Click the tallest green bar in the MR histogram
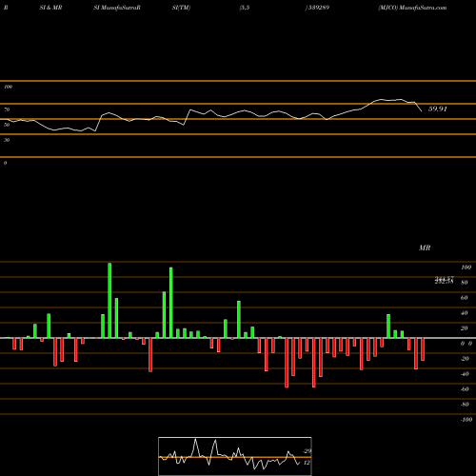The width and height of the screenshot is (476, 476). pyautogui.click(x=109, y=301)
